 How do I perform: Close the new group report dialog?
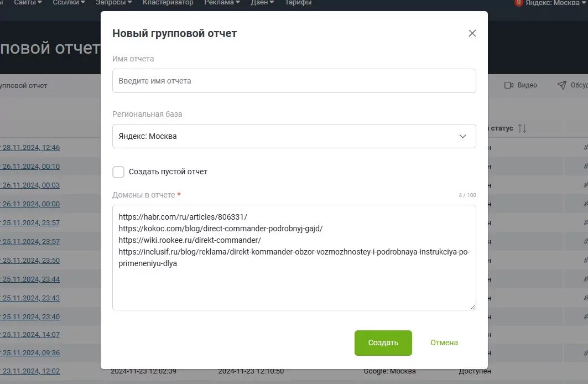tap(472, 33)
